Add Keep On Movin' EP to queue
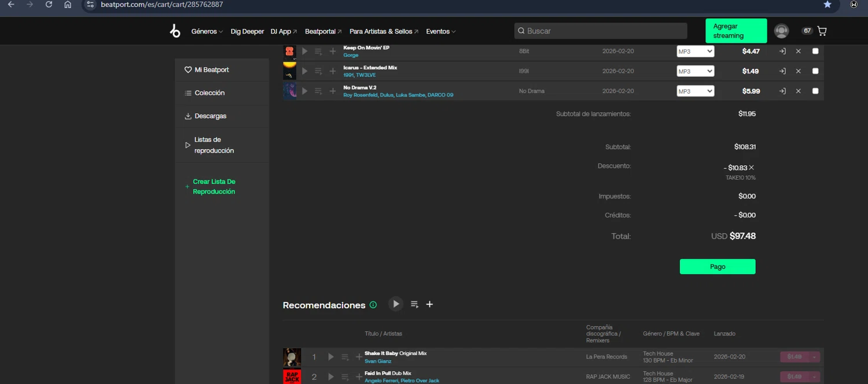Image resolution: width=868 pixels, height=384 pixels. click(x=318, y=51)
